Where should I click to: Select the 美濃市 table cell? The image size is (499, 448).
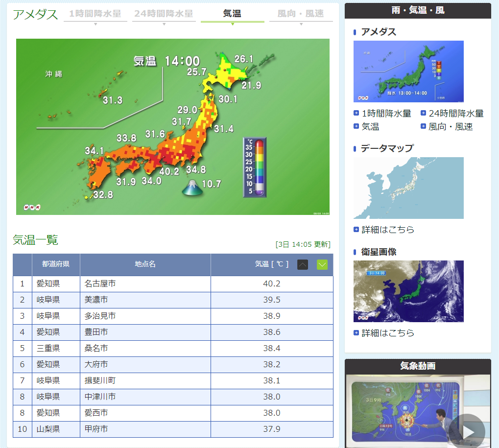[x=145, y=300]
